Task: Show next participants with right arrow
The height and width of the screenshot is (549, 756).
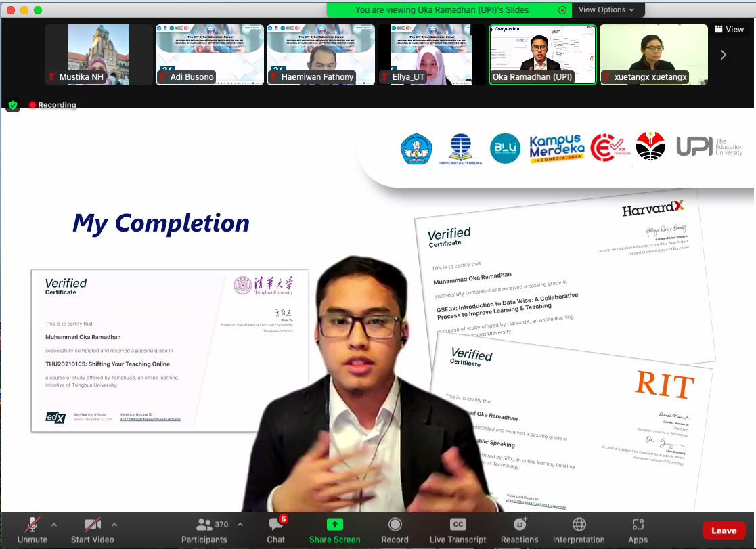Action: pos(724,55)
